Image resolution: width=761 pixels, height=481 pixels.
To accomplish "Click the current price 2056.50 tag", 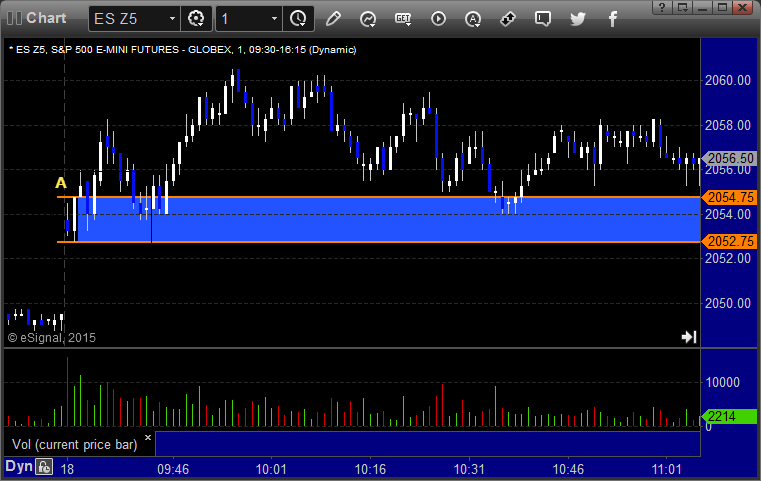I will tap(730, 158).
